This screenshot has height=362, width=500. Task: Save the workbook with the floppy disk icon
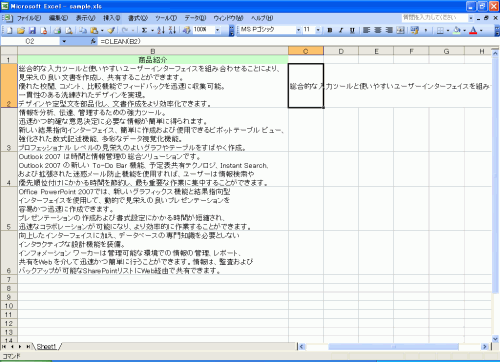pos(32,30)
